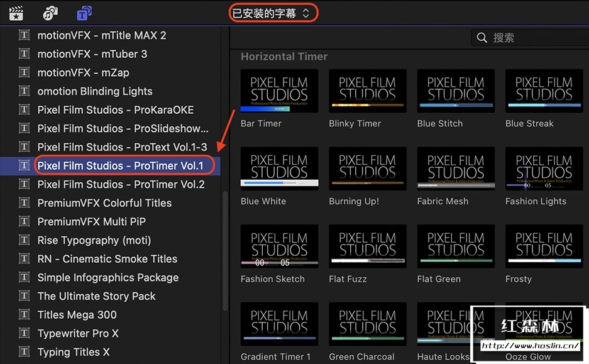Select the Blue Streak thumbnail
The image size is (589, 364).
(x=544, y=91)
